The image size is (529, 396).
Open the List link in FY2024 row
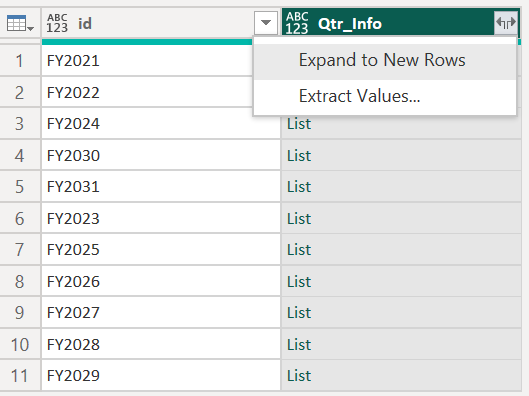(x=299, y=124)
